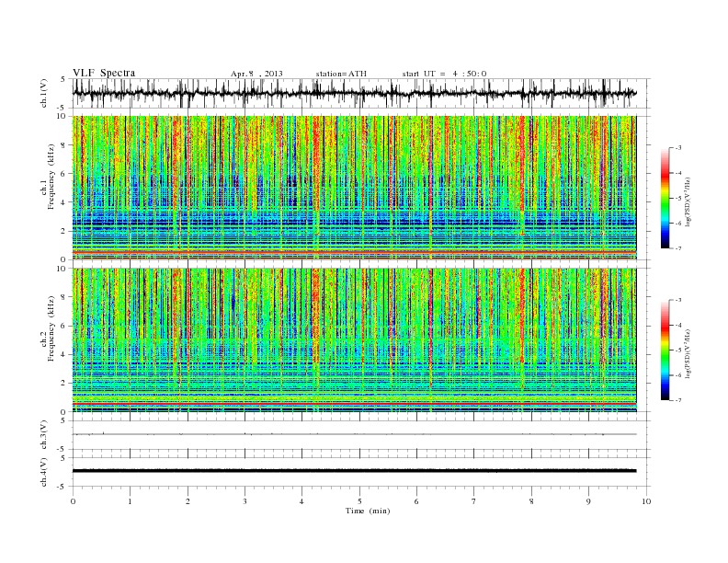The image size is (728, 563).
Task: Select the "Apr. 8, 2013" date label
Action: click(x=256, y=74)
